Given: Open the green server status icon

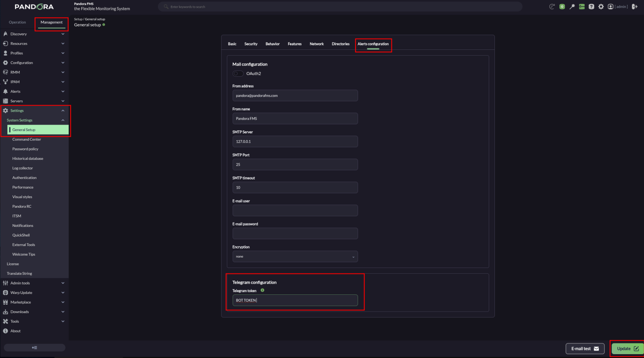Looking at the screenshot, I should [582, 7].
